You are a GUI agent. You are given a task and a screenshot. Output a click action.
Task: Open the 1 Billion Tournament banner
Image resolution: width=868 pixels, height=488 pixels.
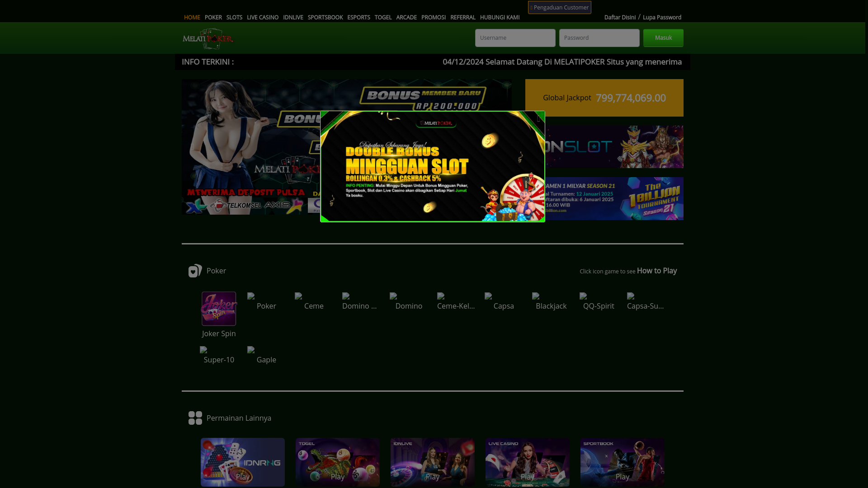pyautogui.click(x=614, y=198)
